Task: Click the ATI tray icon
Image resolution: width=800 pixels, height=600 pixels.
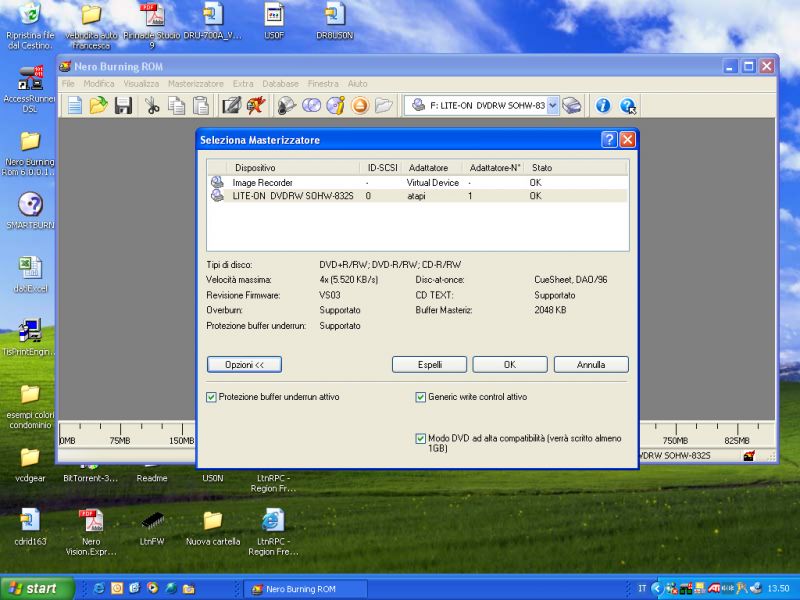Action: [714, 588]
